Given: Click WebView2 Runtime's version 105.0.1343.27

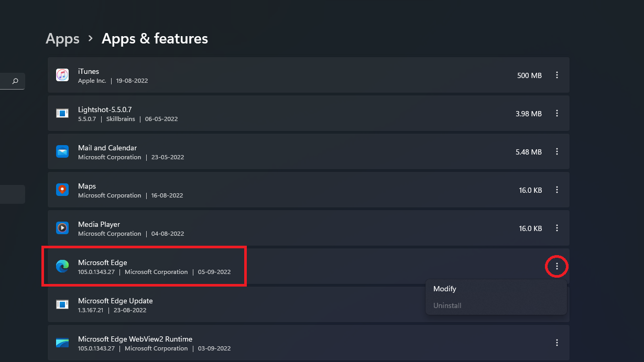Looking at the screenshot, I should coord(96,348).
